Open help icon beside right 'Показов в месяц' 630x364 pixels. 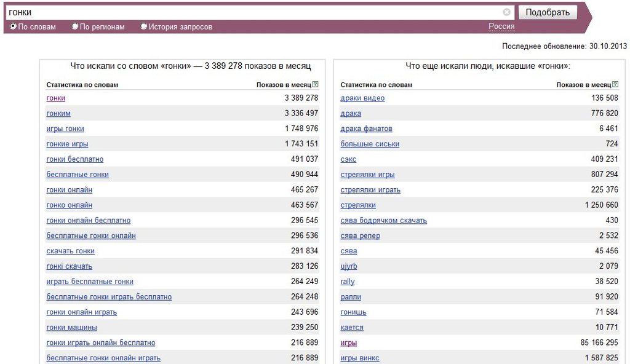615,84
